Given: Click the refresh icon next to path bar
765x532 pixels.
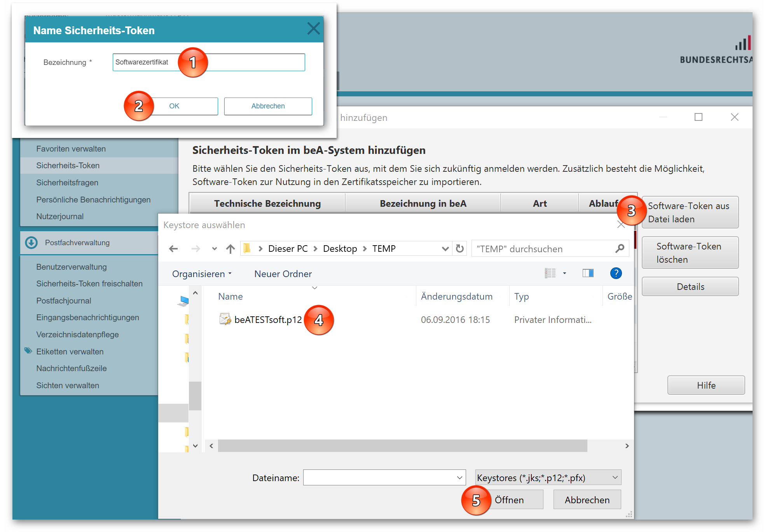Looking at the screenshot, I should (460, 249).
